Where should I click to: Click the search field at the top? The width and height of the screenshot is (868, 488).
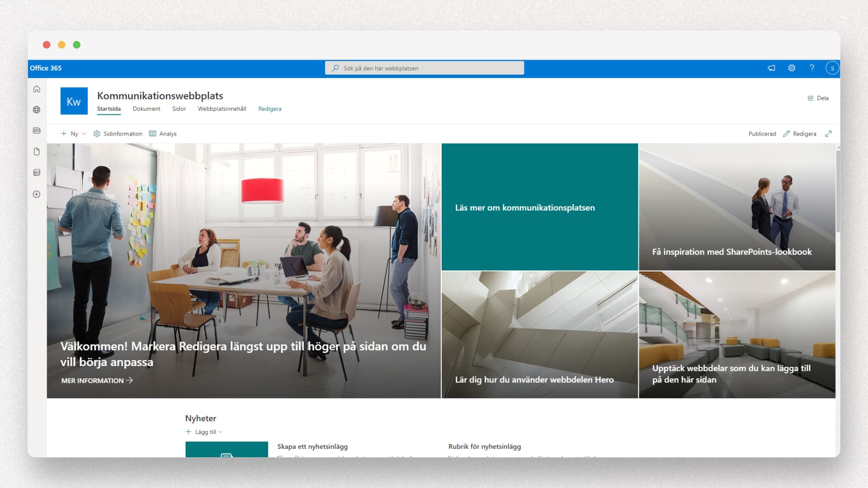[424, 68]
